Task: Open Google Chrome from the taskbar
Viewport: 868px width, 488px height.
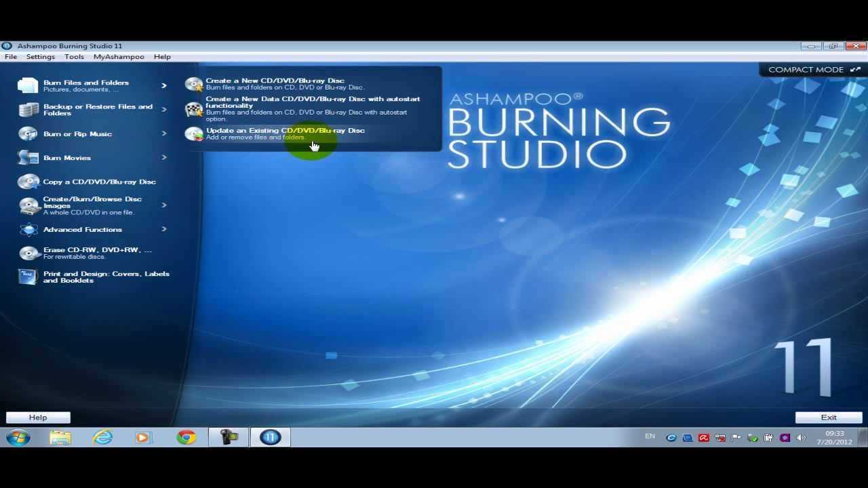Action: (186, 437)
